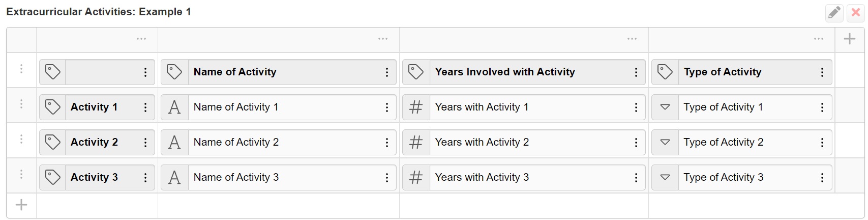The height and width of the screenshot is (220, 868).
Task: Click text type icon for Name of Activity 1
Action: pos(174,107)
